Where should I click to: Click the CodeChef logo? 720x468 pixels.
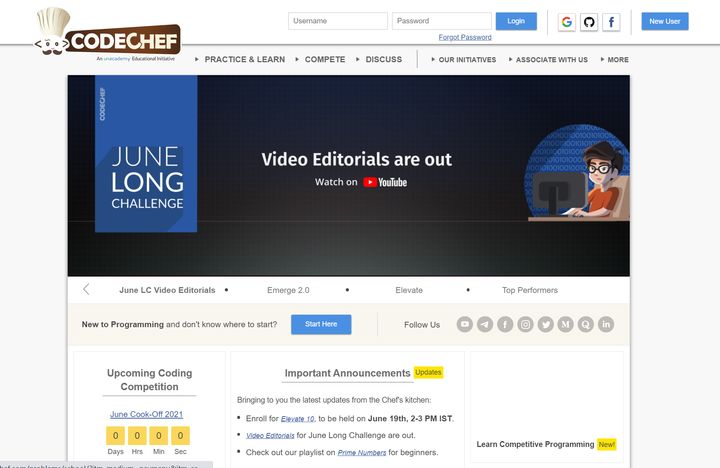pos(108,34)
